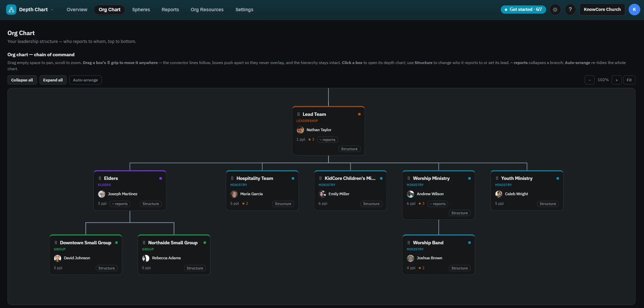644x308 pixels.
Task: Open the K user avatar menu
Action: coord(634,10)
